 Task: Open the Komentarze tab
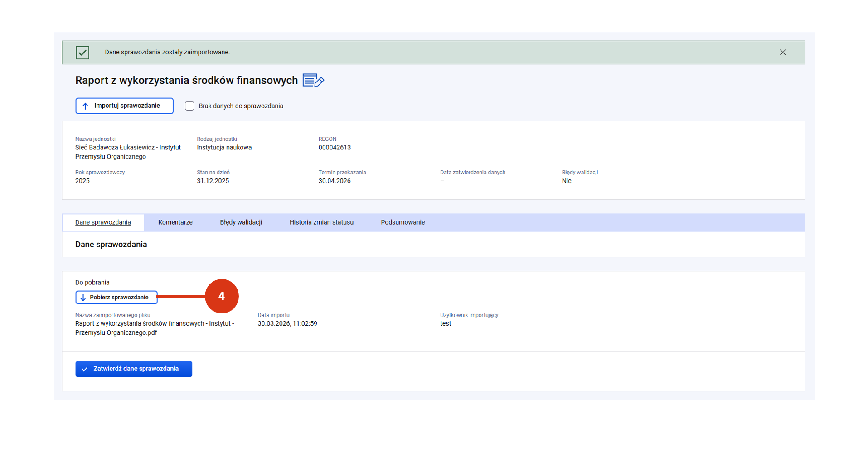tap(175, 222)
